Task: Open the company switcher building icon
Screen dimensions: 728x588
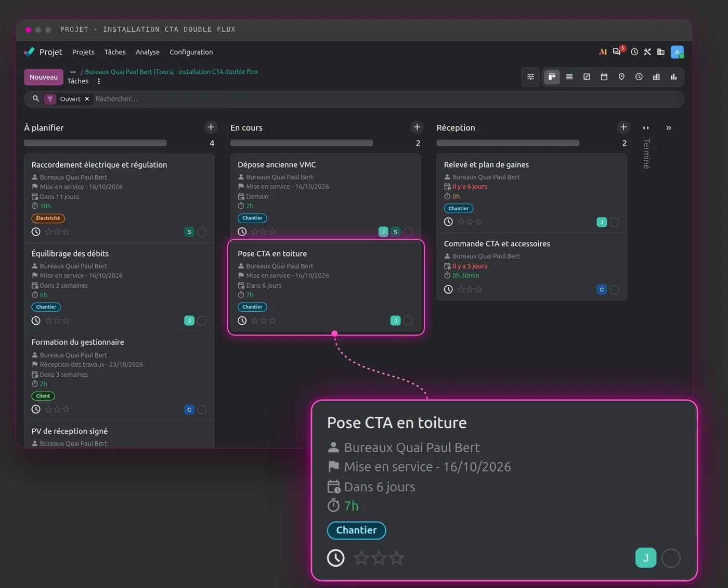Action: click(661, 52)
